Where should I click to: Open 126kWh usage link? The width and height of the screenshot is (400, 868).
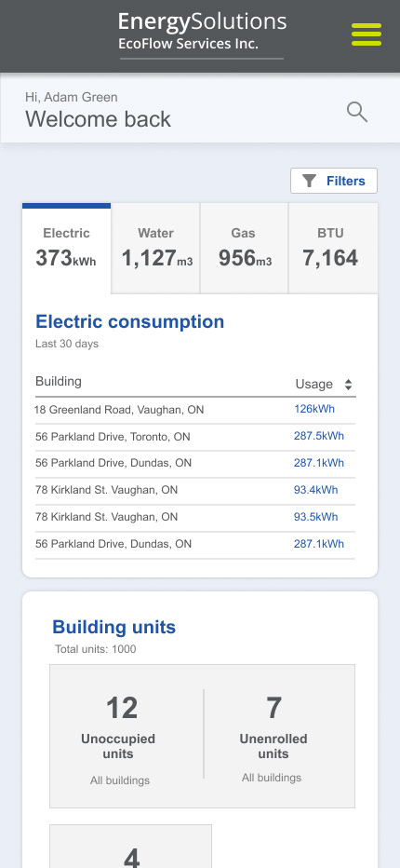click(x=314, y=410)
